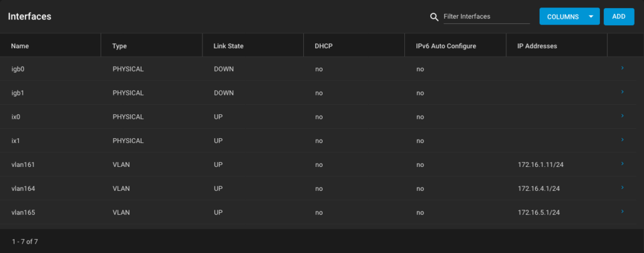
Task: Open ix0 interface details chevron
Action: [x=622, y=116]
